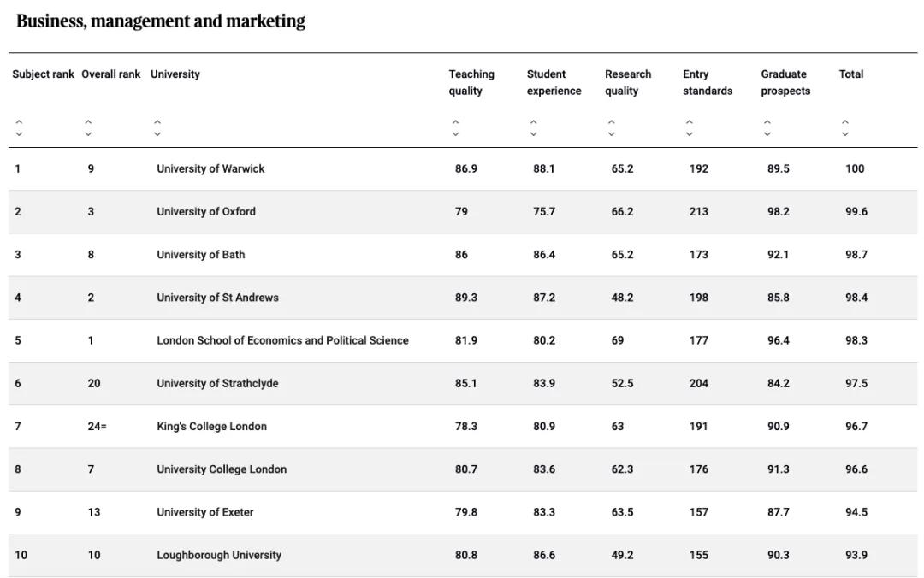Viewport: 924px width, 578px height.
Task: Sort Subject rank column descending arrow
Action: click(19, 133)
